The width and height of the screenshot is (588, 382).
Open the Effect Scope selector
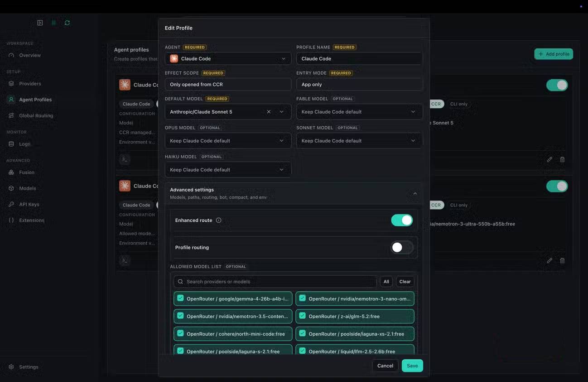point(228,84)
